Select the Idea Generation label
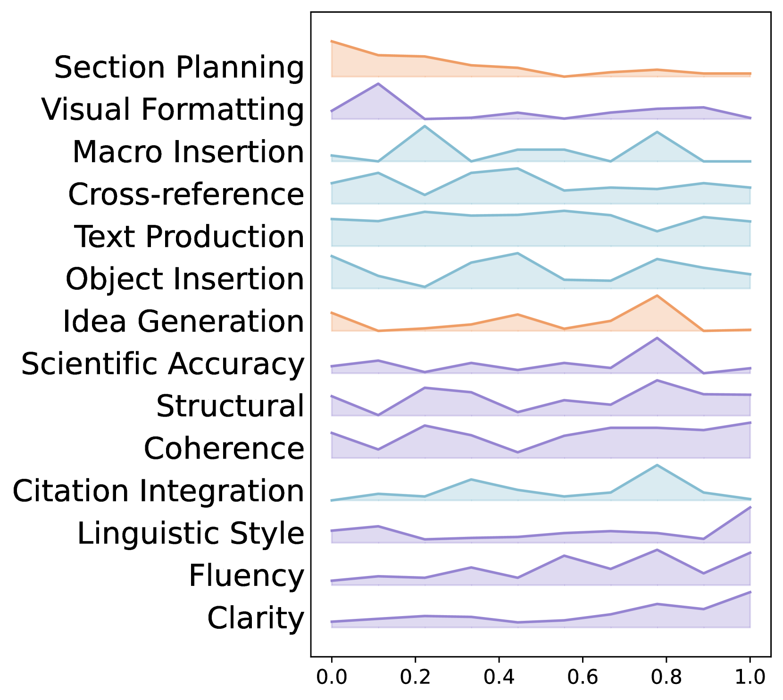783x700 pixels. (183, 321)
